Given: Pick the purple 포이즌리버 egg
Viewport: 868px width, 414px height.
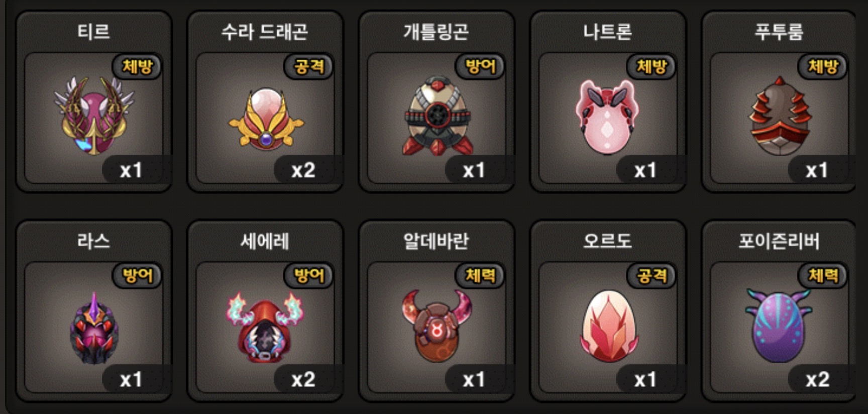Looking at the screenshot, I should [779, 326].
